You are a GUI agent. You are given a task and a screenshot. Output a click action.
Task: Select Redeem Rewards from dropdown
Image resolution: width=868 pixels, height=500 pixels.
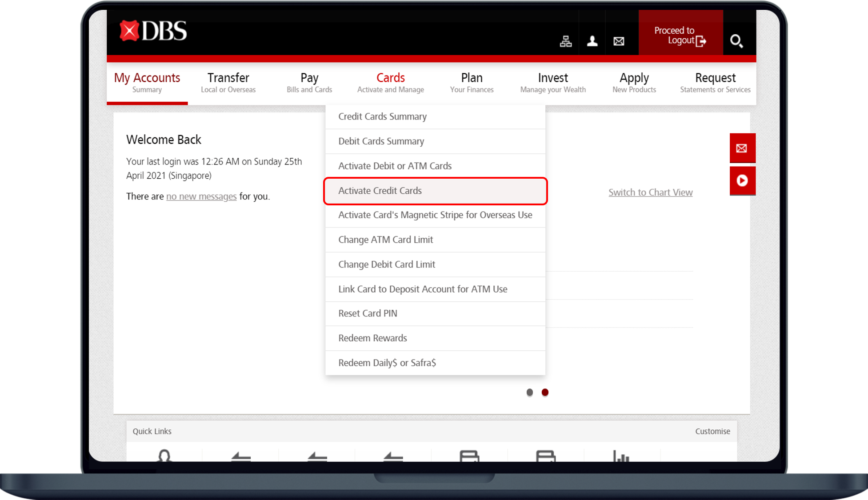point(372,338)
